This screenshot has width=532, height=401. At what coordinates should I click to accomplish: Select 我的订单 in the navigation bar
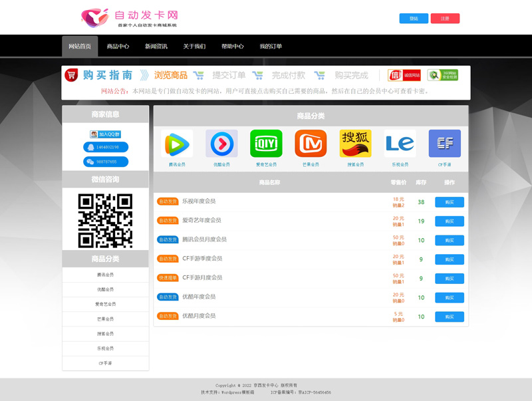[x=272, y=47]
